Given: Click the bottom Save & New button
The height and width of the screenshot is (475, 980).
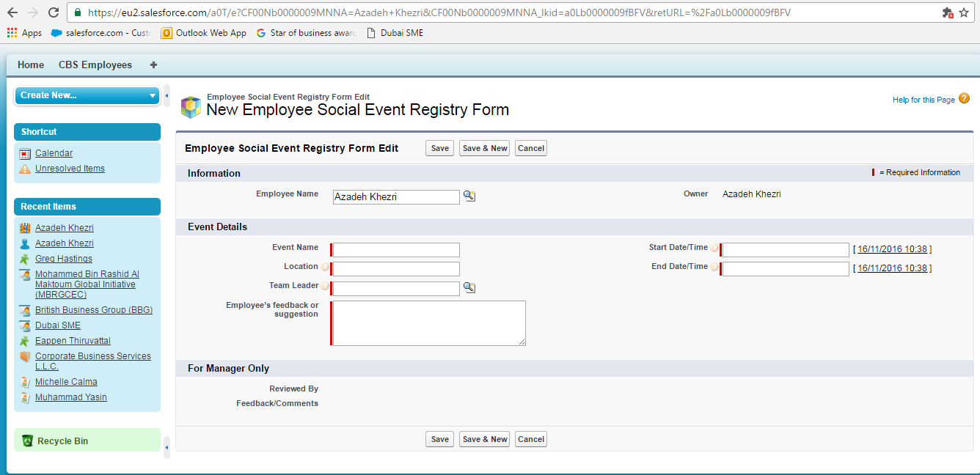Looking at the screenshot, I should pyautogui.click(x=484, y=439).
